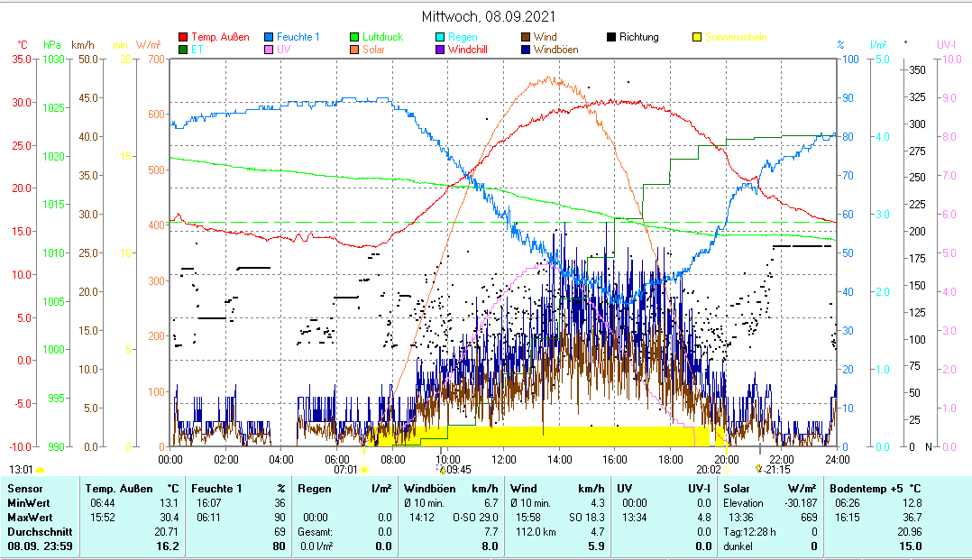Click the blue Feuchte 1 legend square
The width and height of the screenshot is (972, 560).
pos(269,37)
